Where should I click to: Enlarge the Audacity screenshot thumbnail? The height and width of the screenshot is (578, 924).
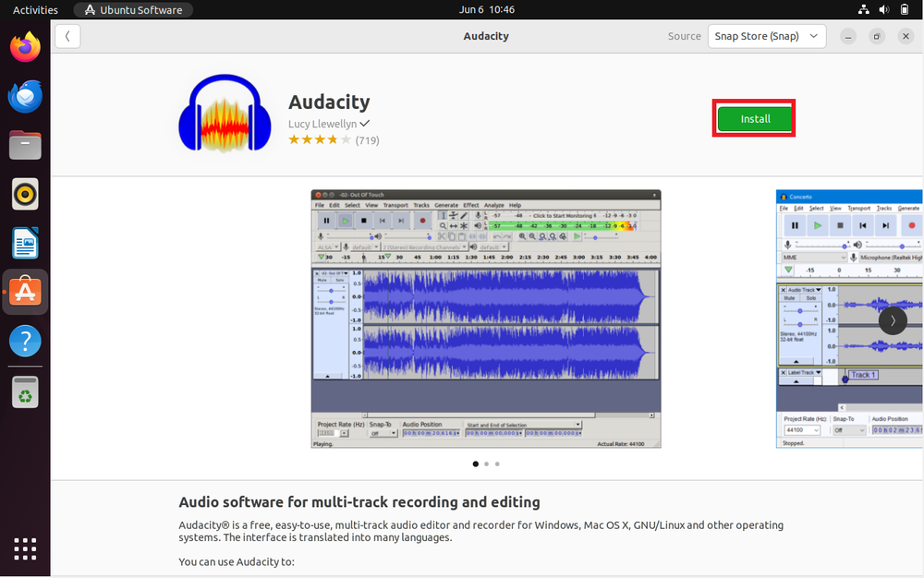point(485,319)
